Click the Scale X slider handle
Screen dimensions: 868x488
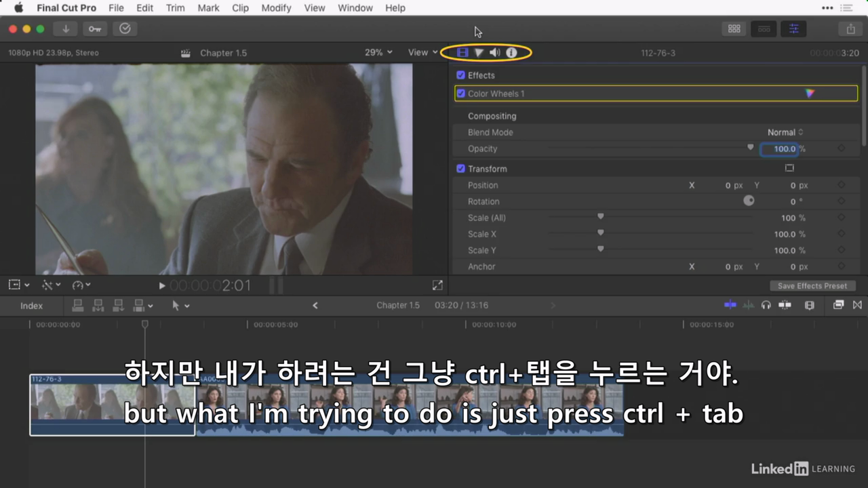(600, 232)
